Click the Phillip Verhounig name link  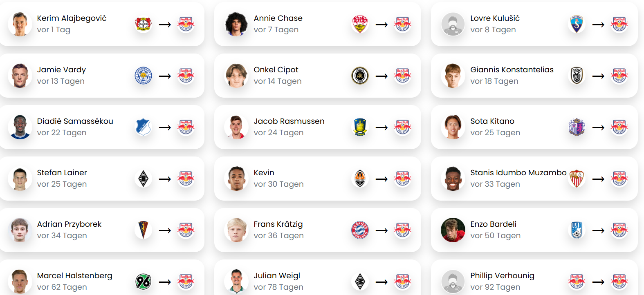502,276
